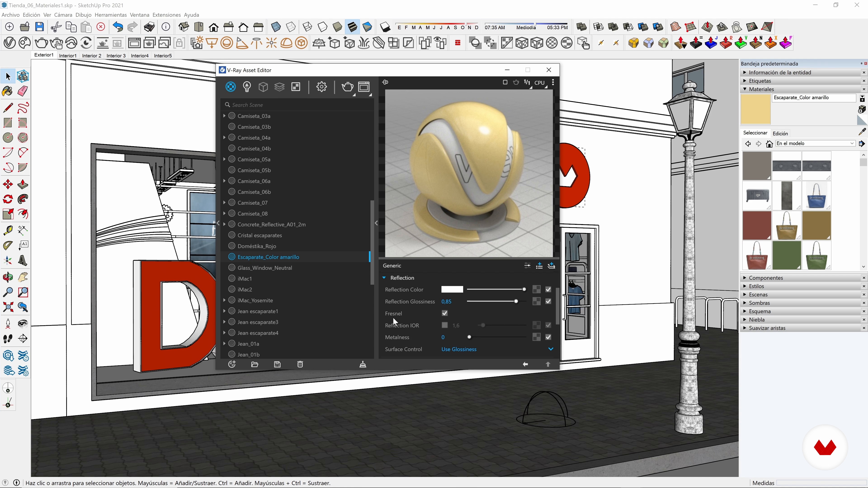
Task: Click the Reflection Color texture slot button
Action: point(536,289)
